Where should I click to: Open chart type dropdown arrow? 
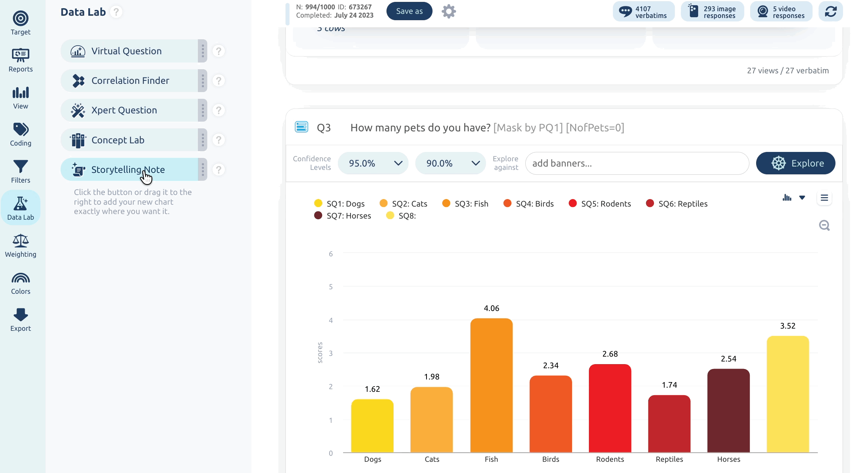coord(802,198)
